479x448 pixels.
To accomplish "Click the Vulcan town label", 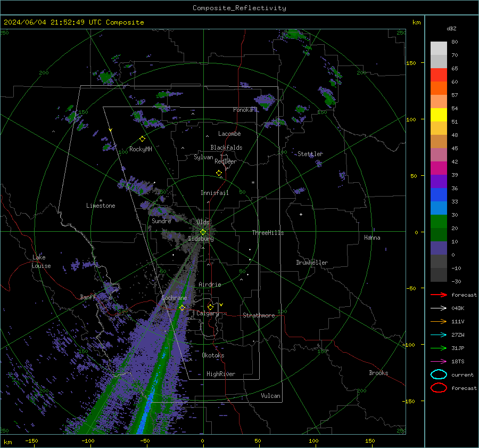I will 270,396.
